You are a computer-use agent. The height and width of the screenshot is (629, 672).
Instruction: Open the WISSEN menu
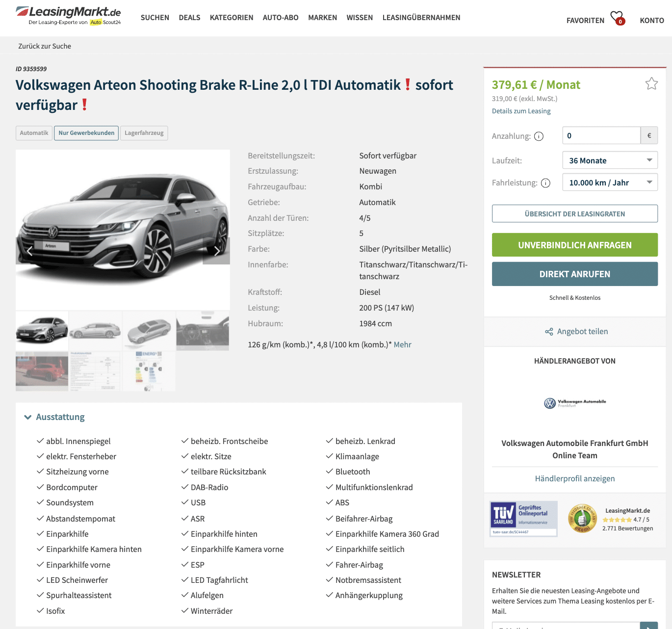360,18
